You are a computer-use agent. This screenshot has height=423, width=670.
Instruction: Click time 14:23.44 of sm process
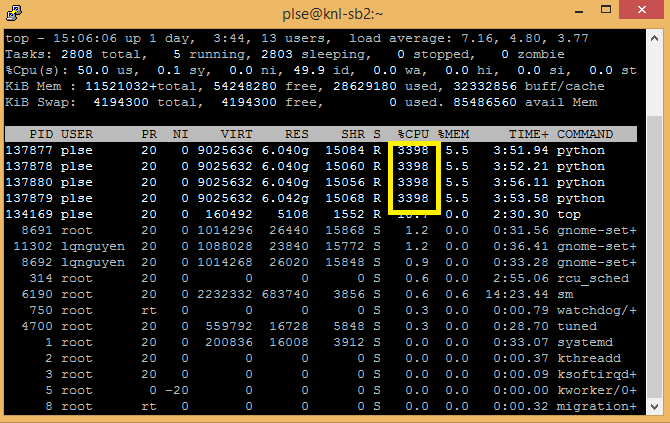[x=517, y=294]
